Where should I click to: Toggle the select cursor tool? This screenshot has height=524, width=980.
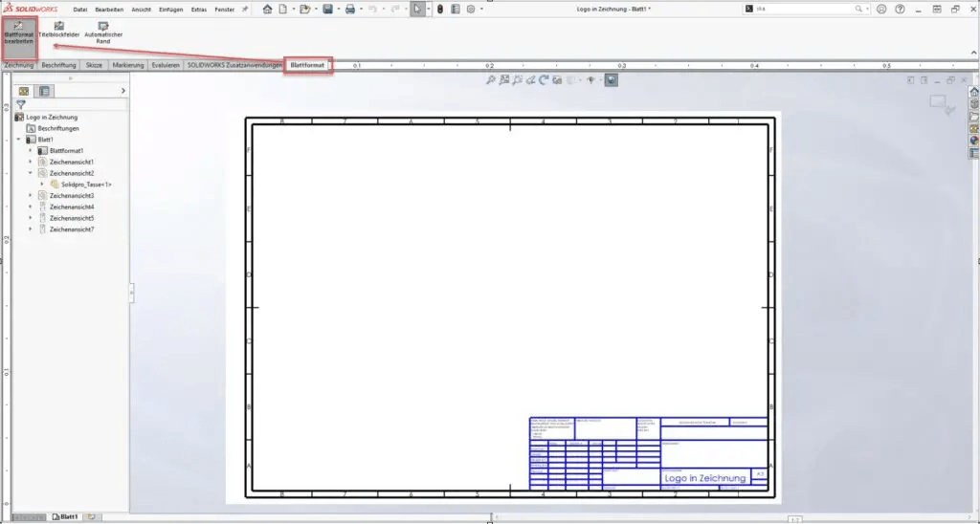click(x=418, y=10)
